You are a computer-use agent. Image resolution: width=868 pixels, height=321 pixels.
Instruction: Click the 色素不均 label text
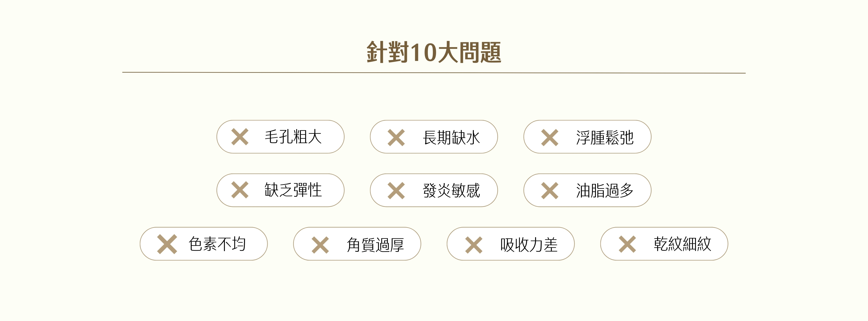coord(217,244)
